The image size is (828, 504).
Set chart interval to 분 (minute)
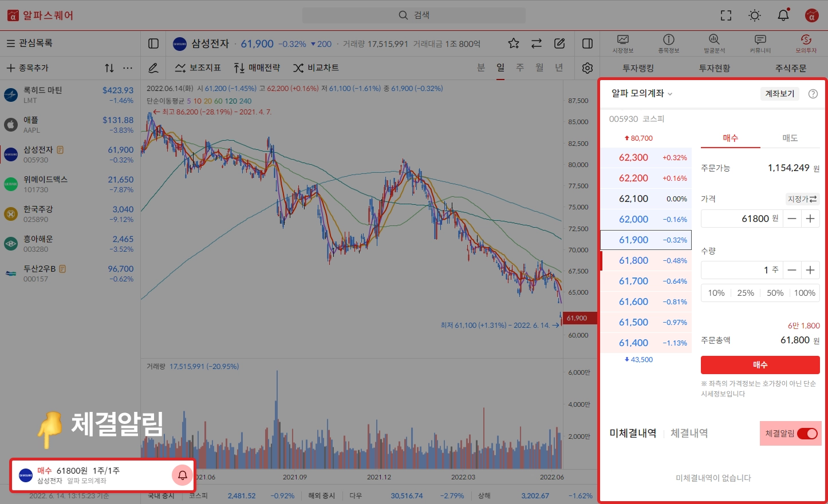pyautogui.click(x=481, y=68)
